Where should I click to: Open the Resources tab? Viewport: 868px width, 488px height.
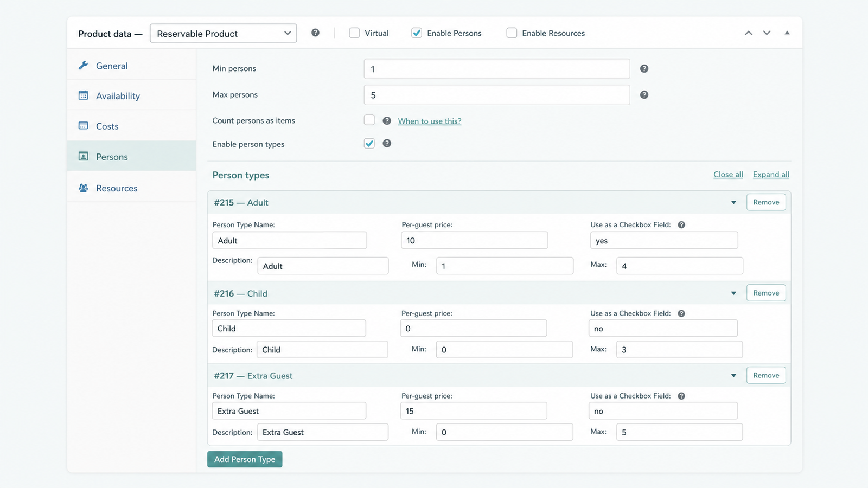click(131, 188)
